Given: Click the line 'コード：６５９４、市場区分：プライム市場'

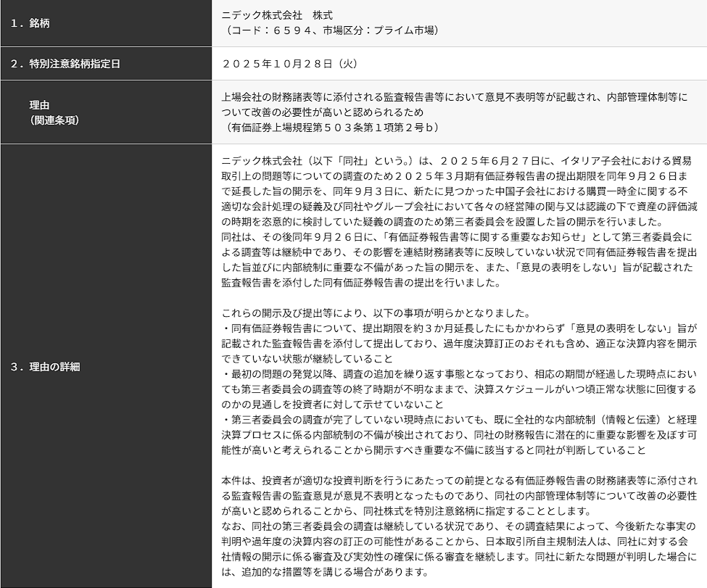Looking at the screenshot, I should tap(333, 30).
